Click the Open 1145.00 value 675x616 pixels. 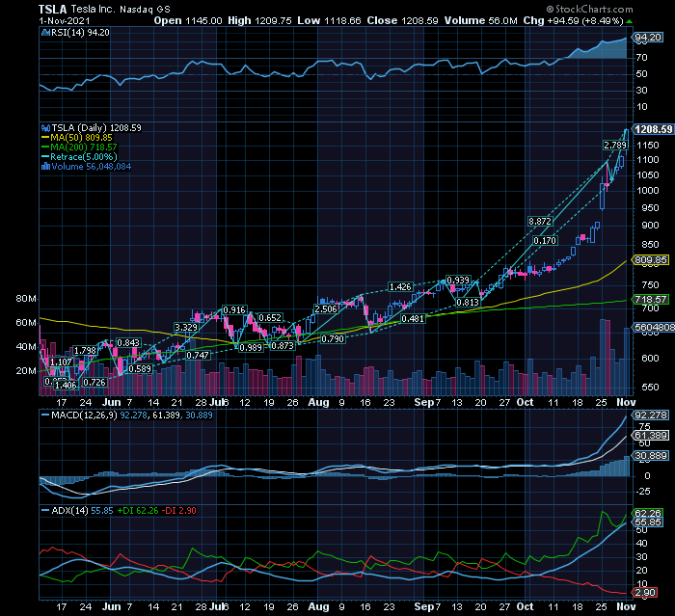pos(188,20)
